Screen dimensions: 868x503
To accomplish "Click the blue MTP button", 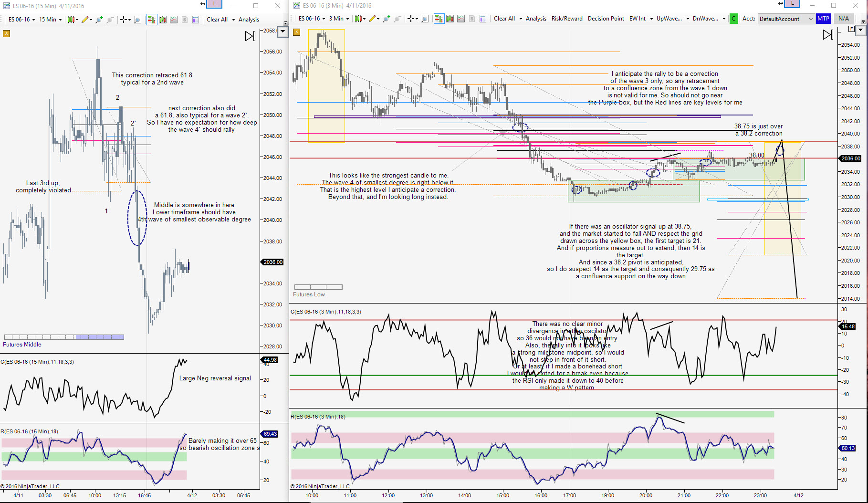I will tap(823, 19).
